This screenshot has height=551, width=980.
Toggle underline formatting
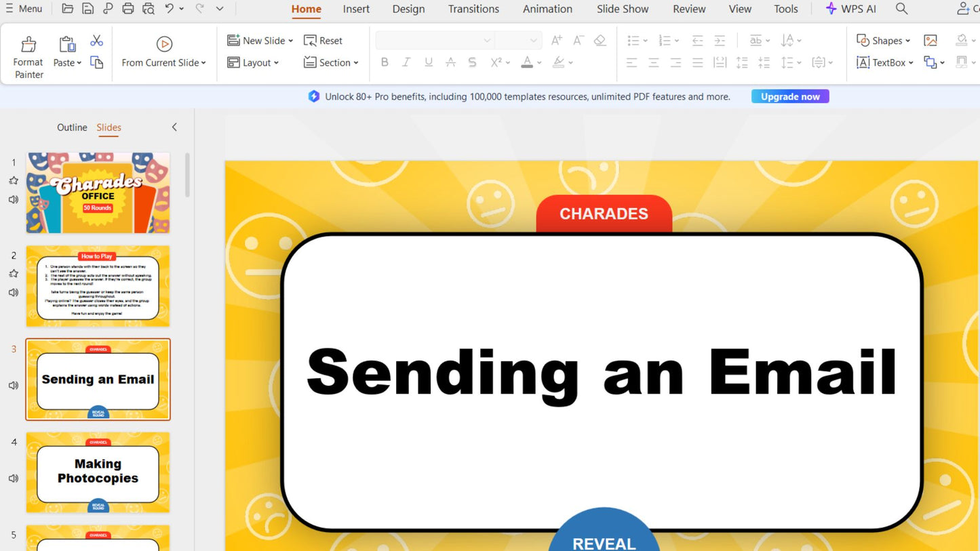pos(428,62)
